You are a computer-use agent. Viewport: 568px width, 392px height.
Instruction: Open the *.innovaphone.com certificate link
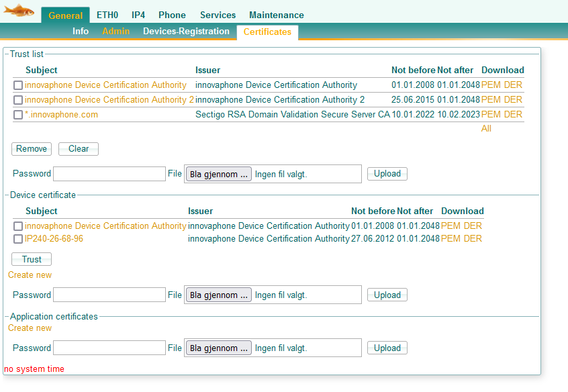coord(61,115)
